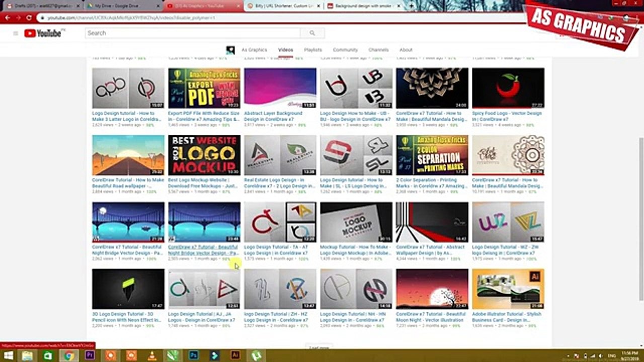The height and width of the screenshot is (362, 644).
Task: Open uTorrent from the taskbar
Action: 256,356
